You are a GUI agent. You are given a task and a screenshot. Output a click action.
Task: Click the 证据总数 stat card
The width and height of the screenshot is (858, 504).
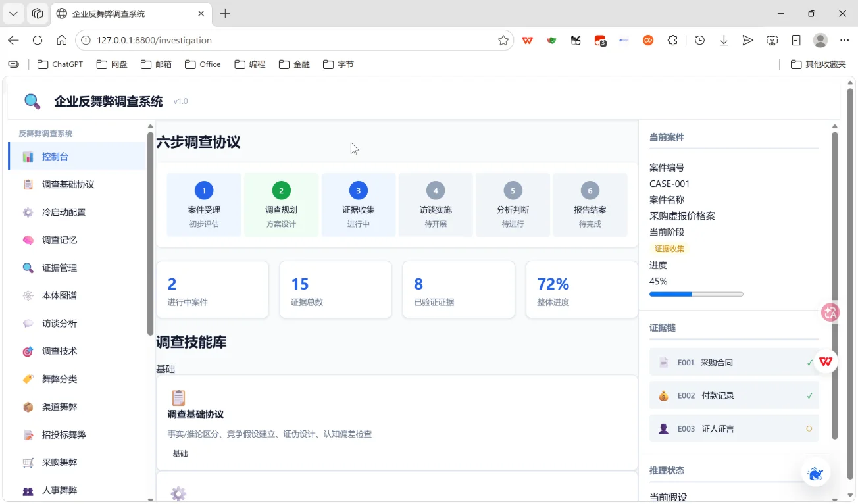point(336,290)
